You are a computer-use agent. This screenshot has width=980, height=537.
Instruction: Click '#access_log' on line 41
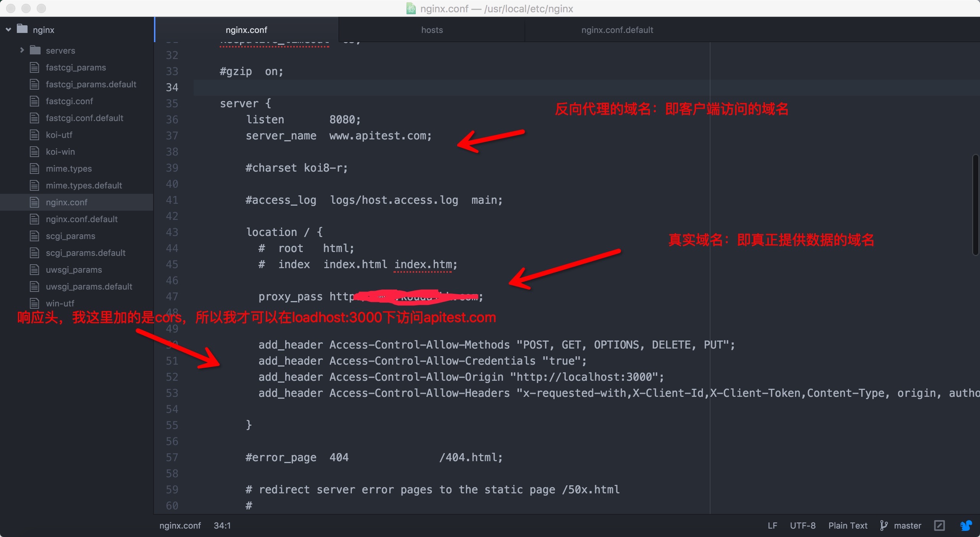(281, 200)
